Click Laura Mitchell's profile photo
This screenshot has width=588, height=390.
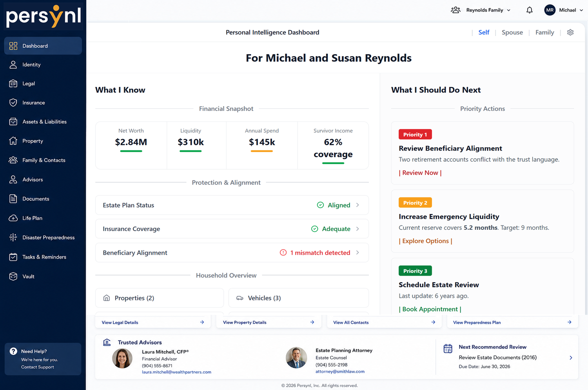point(122,358)
